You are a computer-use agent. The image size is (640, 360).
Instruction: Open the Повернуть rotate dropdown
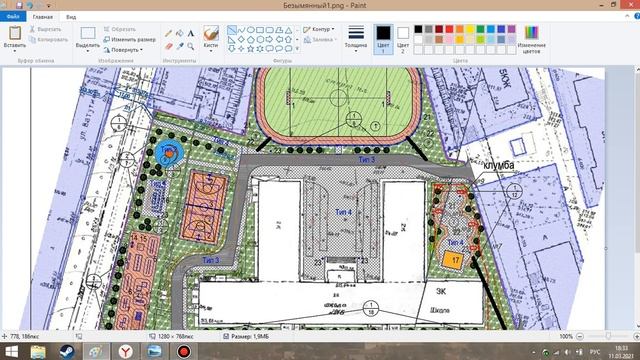pos(123,50)
